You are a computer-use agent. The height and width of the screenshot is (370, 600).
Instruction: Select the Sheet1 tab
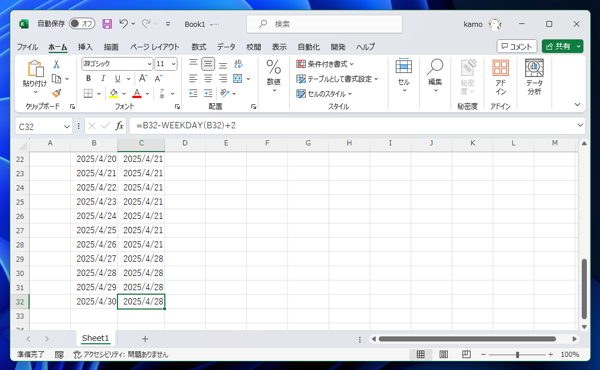pos(95,338)
